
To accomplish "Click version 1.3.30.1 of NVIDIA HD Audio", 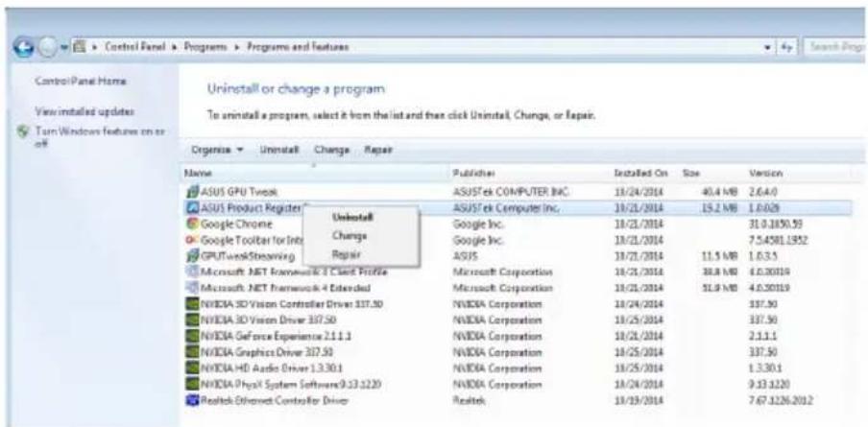I will coord(767,368).
